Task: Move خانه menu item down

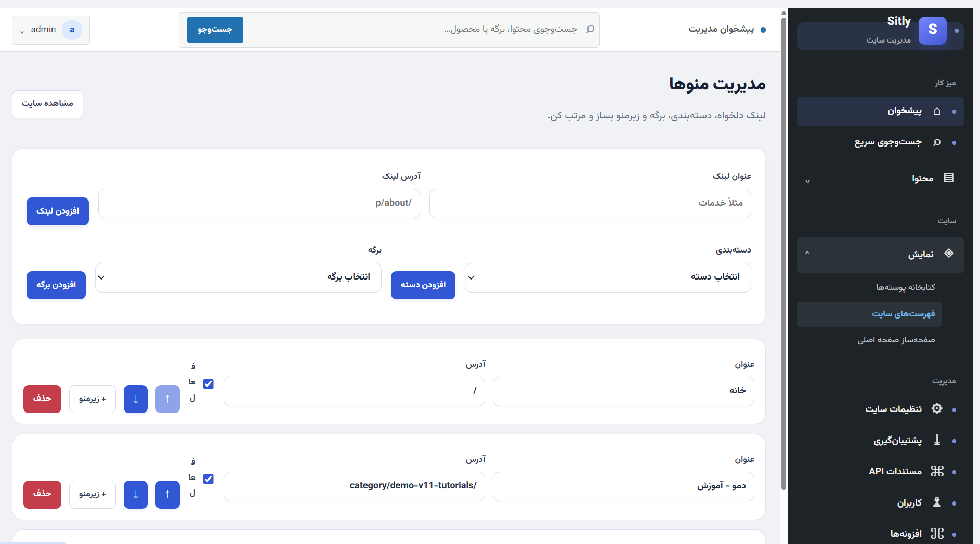Action: [x=136, y=399]
